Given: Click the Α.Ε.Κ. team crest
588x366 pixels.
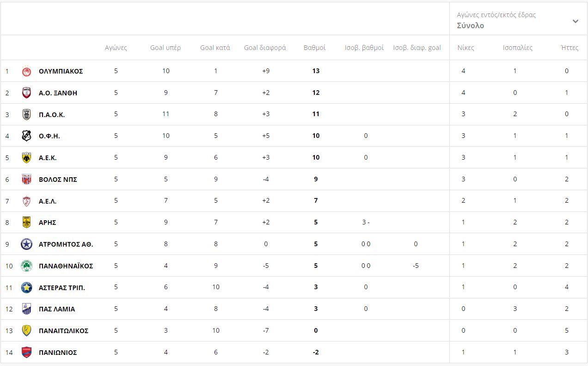Looking at the screenshot, I should [27, 158].
